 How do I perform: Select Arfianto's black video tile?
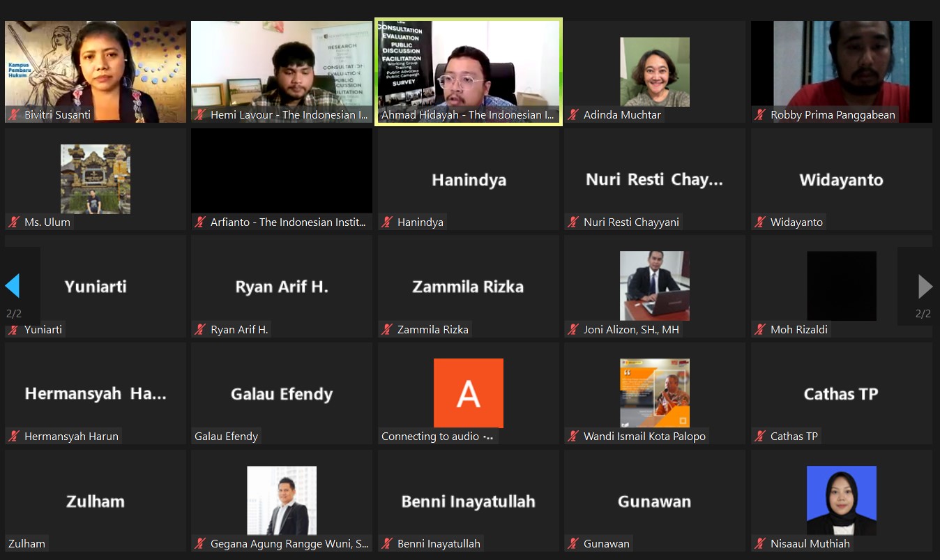point(282,171)
